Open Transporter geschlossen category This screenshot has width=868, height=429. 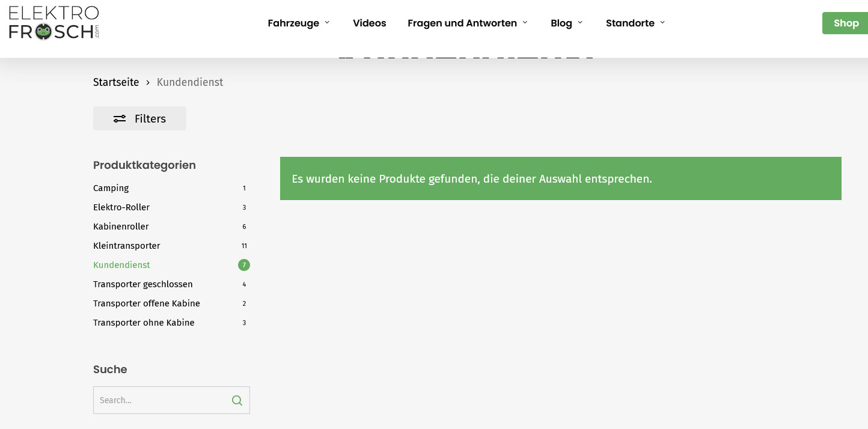click(x=143, y=284)
